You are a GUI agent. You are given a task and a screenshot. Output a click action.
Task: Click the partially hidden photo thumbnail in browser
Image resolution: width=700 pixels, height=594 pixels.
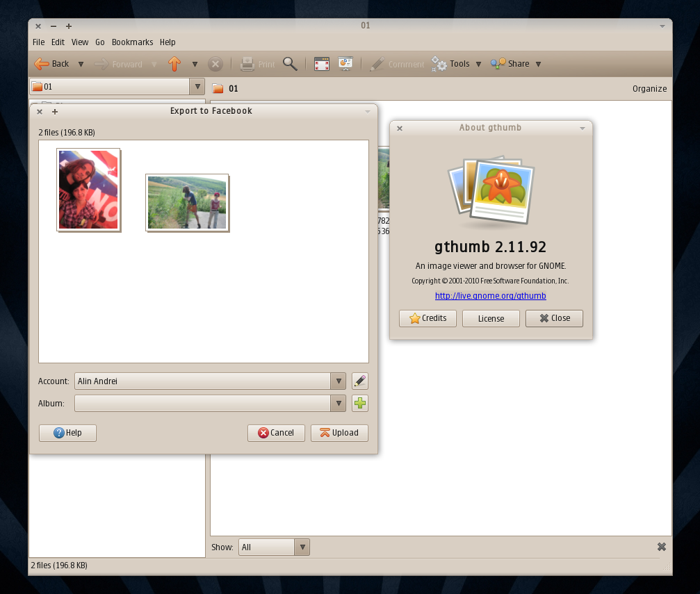(384, 179)
